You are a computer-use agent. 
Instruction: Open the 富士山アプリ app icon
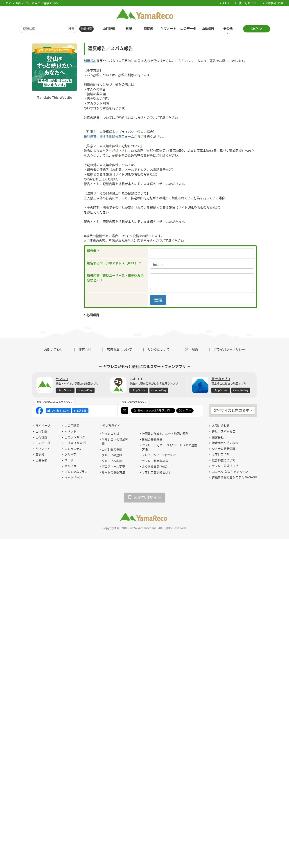click(200, 385)
